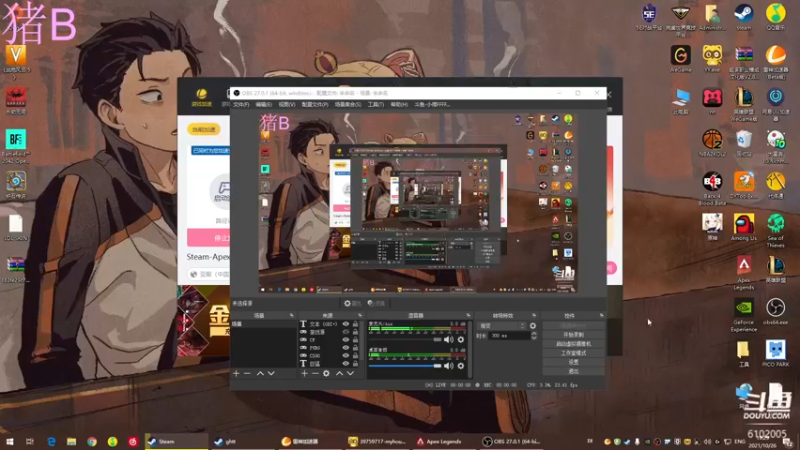Mute the mic/Aux speaker icon
Image resolution: width=800 pixels, height=450 pixels.
pyautogui.click(x=448, y=339)
